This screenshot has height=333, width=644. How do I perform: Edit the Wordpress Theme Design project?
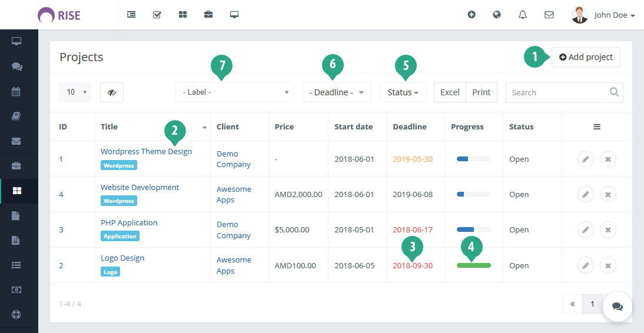click(x=585, y=159)
